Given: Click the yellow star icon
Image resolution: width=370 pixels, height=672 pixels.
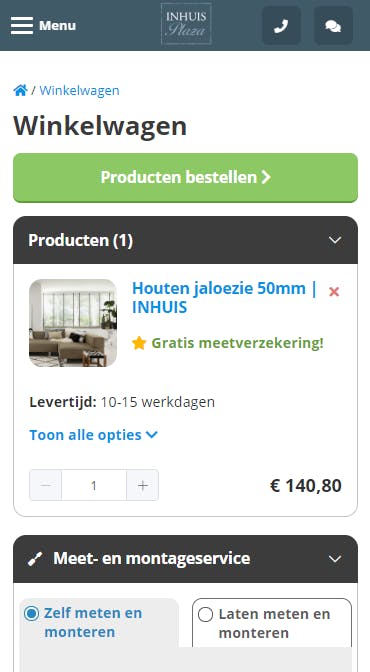Looking at the screenshot, I should click(x=139, y=343).
